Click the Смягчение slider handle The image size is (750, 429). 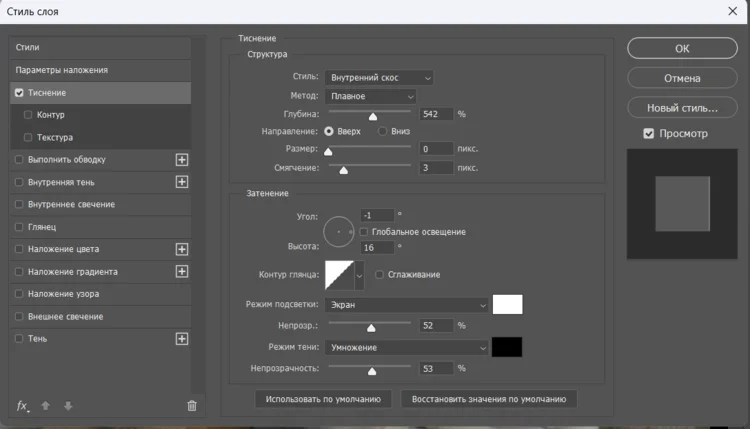[343, 170]
